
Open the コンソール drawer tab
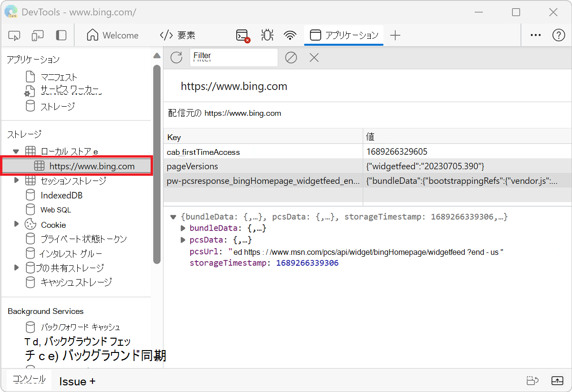click(29, 379)
